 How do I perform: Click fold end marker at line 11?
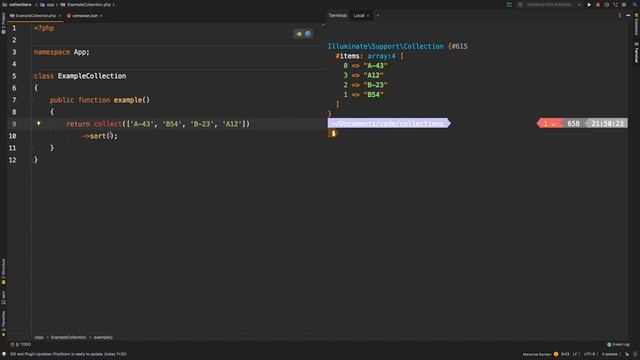pos(31,148)
